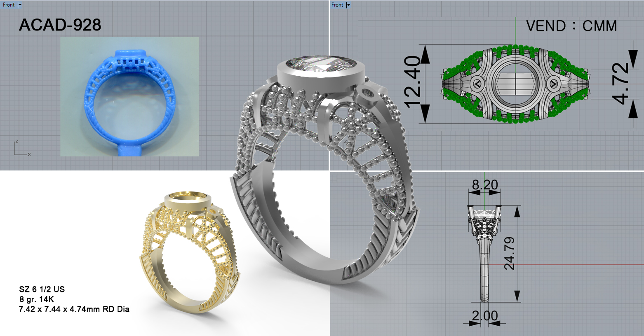Screen dimensions: 644x336
Task: Select the 4.72 dimension value
Action: pyautogui.click(x=620, y=84)
